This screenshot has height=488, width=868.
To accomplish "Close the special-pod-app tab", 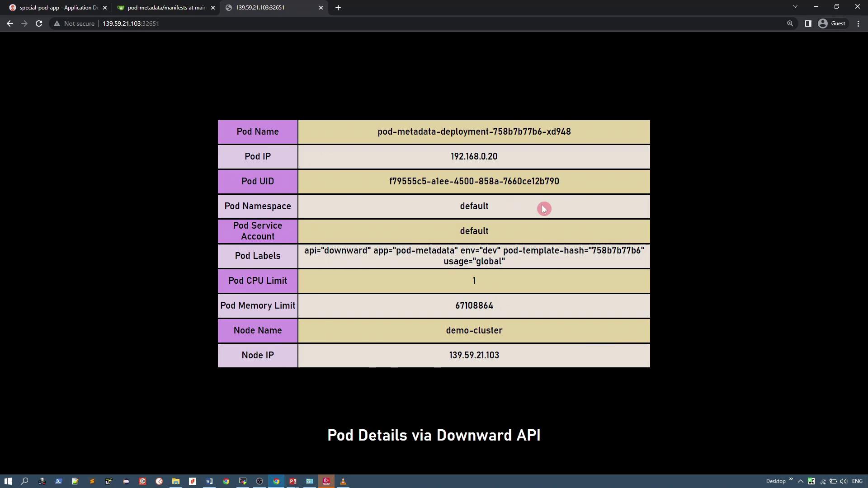I will click(105, 8).
